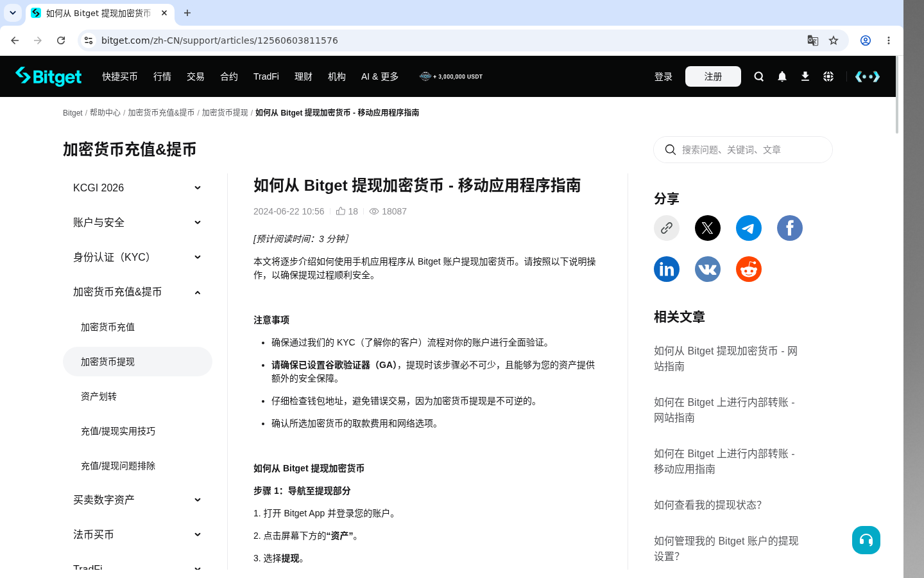Open 行情 navigation item

click(162, 76)
